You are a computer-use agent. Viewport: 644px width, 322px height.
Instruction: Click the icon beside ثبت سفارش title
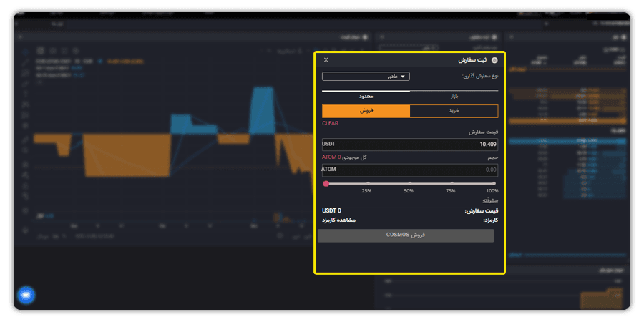[494, 60]
